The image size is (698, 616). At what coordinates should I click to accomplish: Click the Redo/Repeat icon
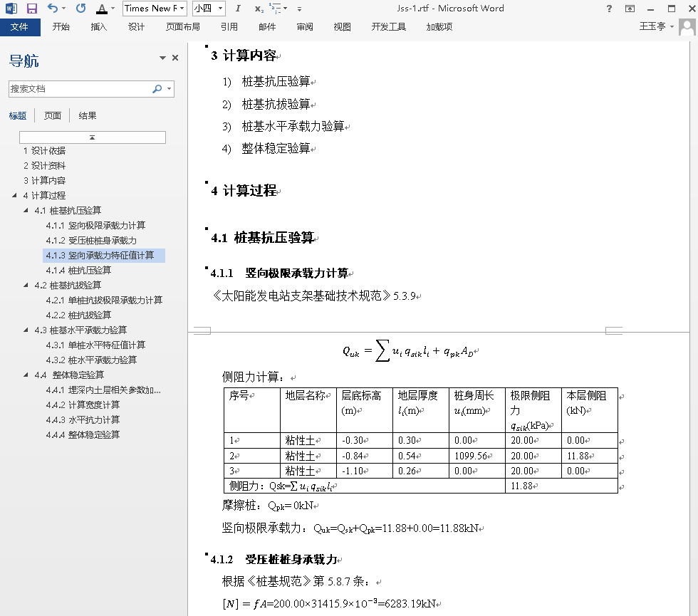[x=80, y=9]
